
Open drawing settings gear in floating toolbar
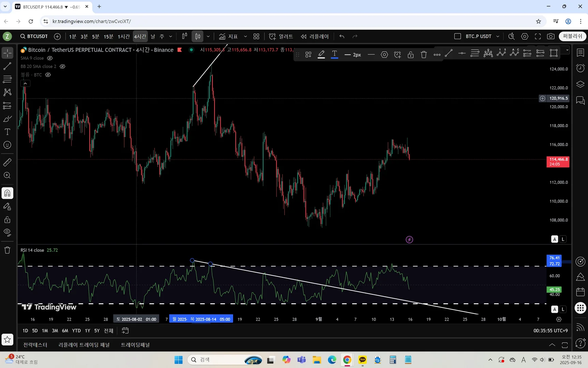384,55
